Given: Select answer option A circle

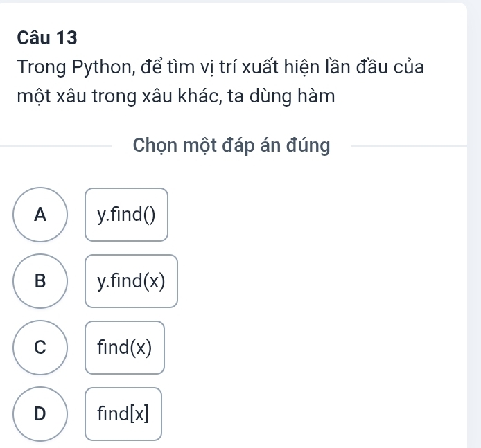Looking at the screenshot, I should [41, 215].
